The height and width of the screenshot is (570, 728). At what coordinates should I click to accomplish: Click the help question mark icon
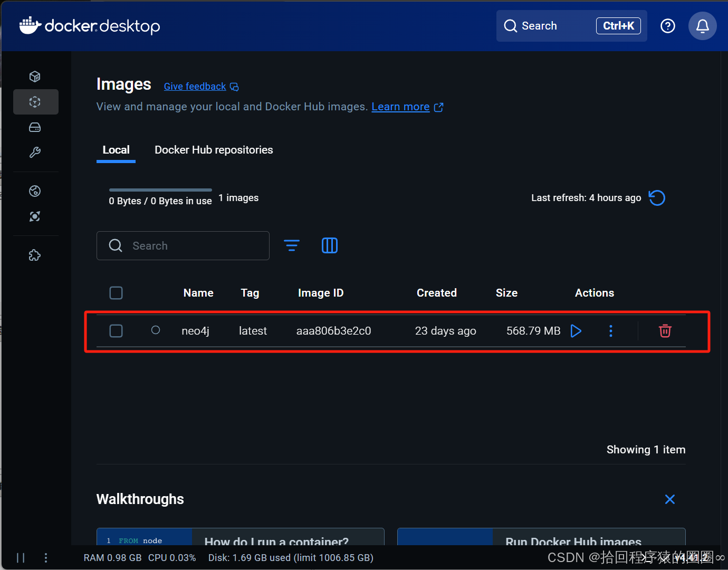click(x=668, y=26)
